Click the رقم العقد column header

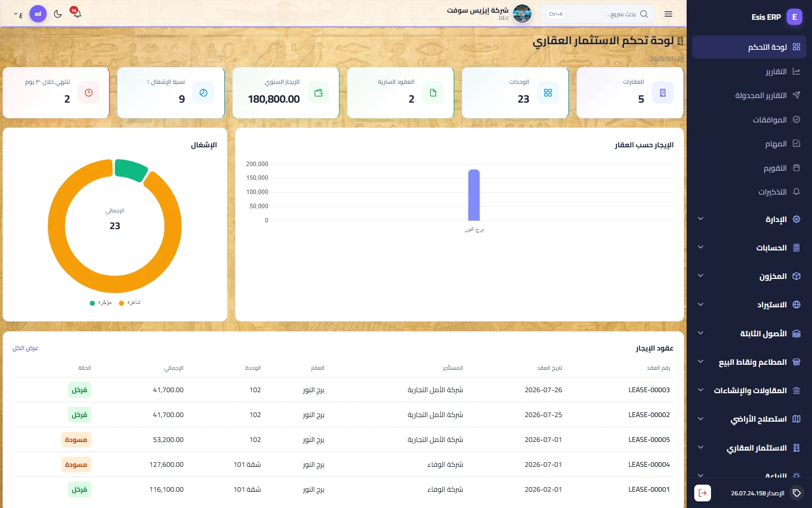point(658,368)
